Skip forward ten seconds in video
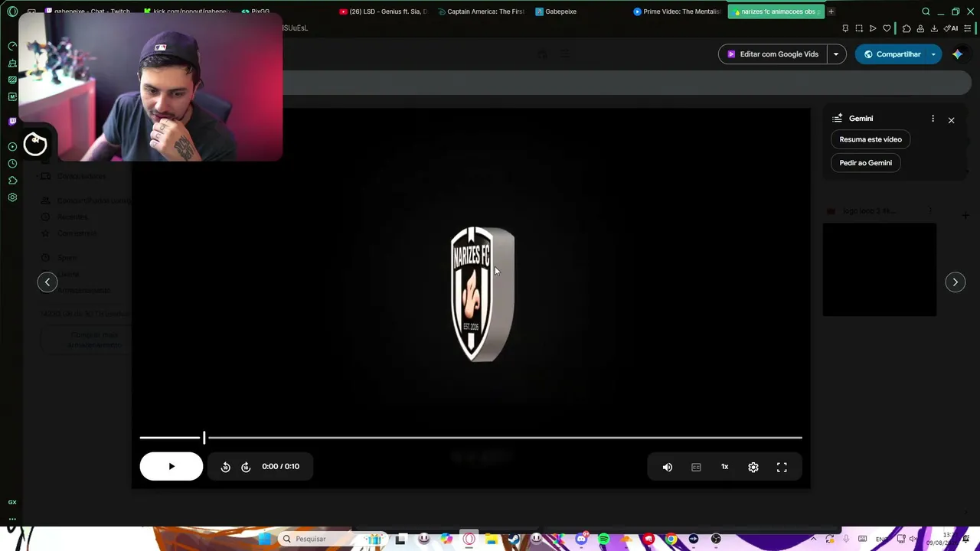 tap(246, 467)
